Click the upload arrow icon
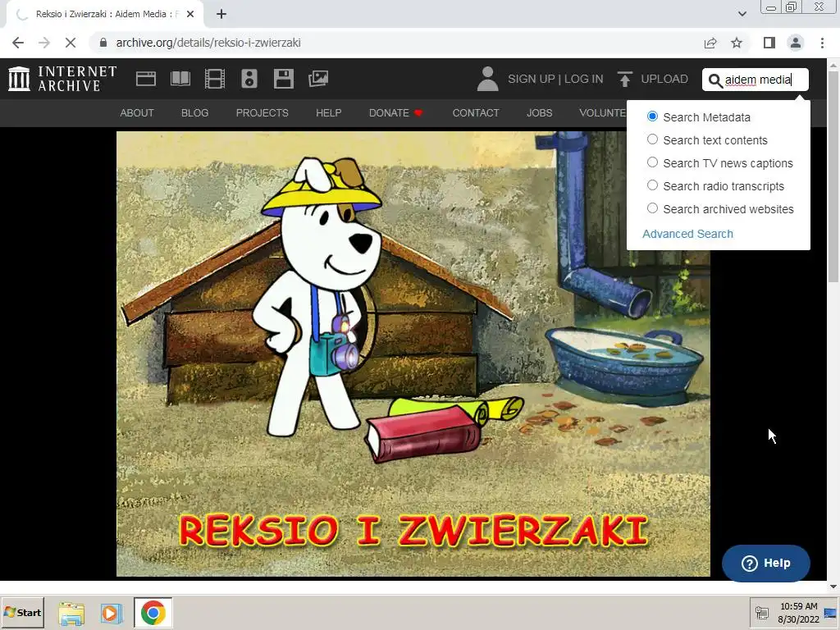840x630 pixels. (624, 79)
